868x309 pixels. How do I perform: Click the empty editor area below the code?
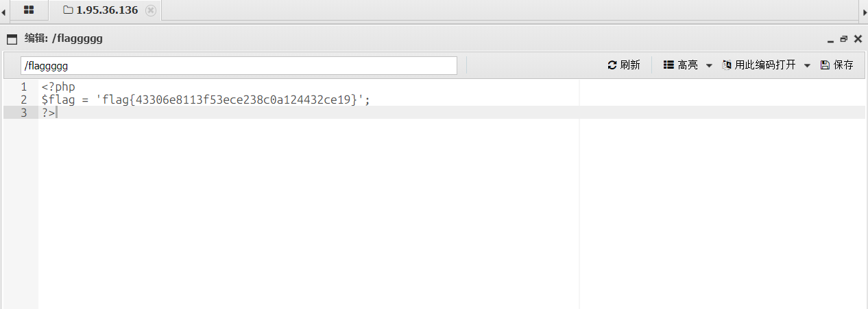tap(309, 213)
